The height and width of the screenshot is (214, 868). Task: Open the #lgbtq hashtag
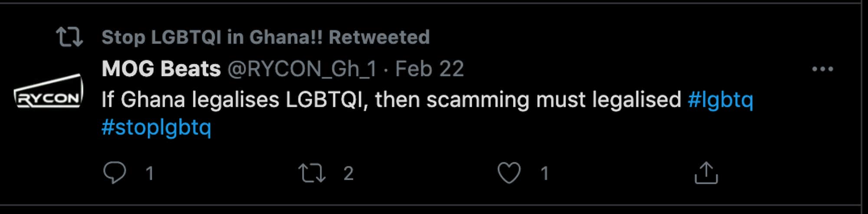(x=720, y=100)
